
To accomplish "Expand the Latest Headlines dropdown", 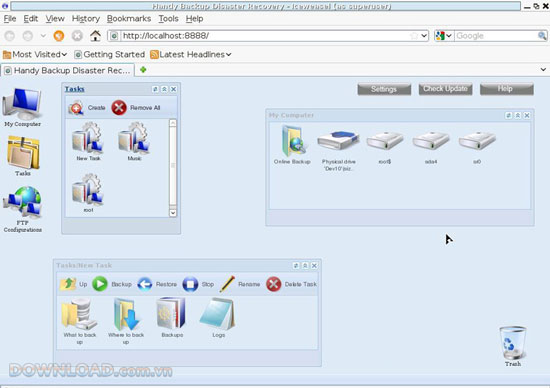I will 229,54.
